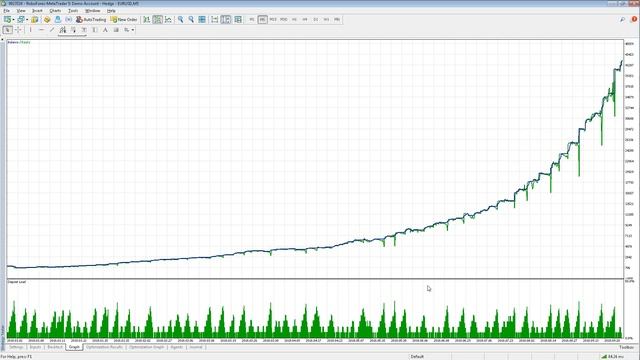Click the Profiles toolbar icon
Viewport: 640px width, 360px height.
[x=20, y=19]
